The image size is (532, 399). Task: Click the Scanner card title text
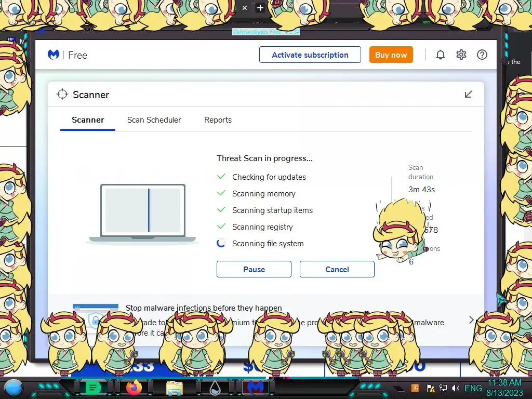click(91, 95)
